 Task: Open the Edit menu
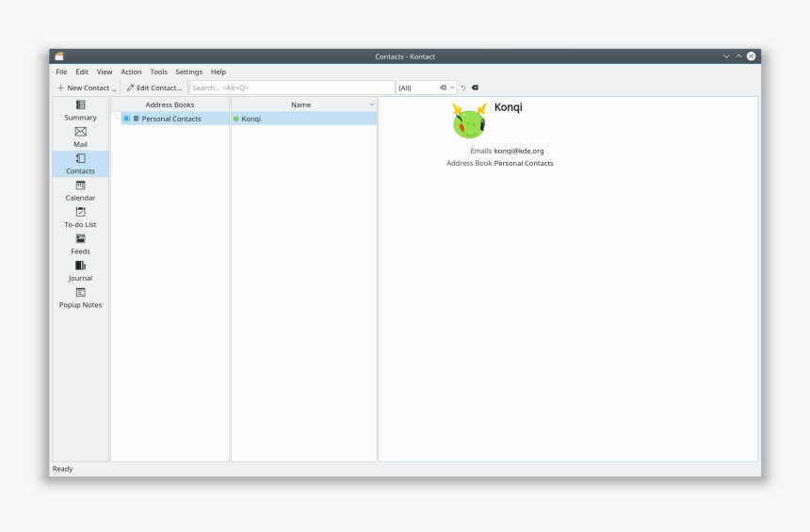coord(82,72)
